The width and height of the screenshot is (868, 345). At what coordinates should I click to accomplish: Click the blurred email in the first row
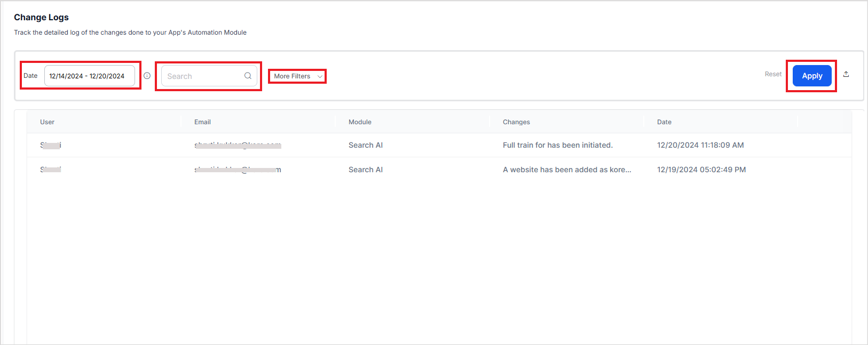[x=238, y=145]
